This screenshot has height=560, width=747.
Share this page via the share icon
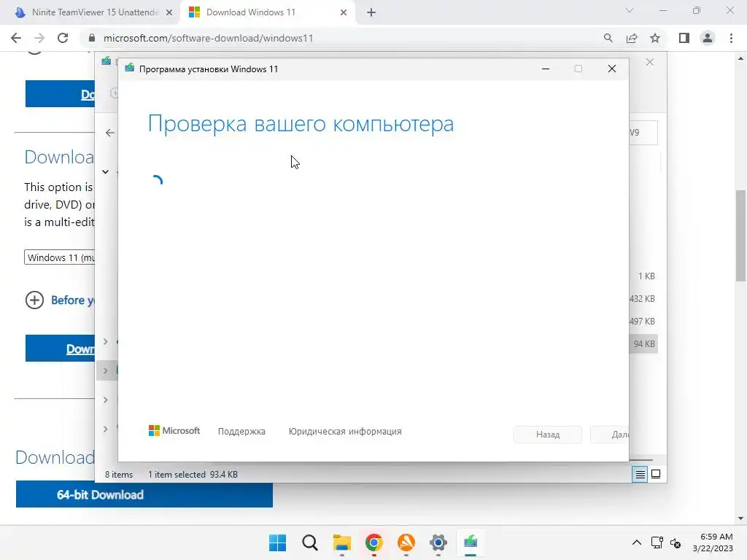coord(632,38)
